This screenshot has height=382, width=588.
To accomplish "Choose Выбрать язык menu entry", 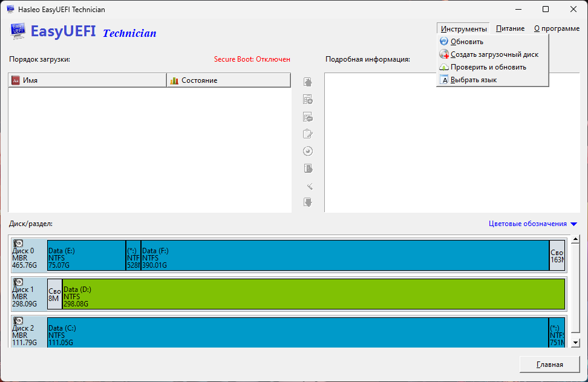I will point(493,80).
